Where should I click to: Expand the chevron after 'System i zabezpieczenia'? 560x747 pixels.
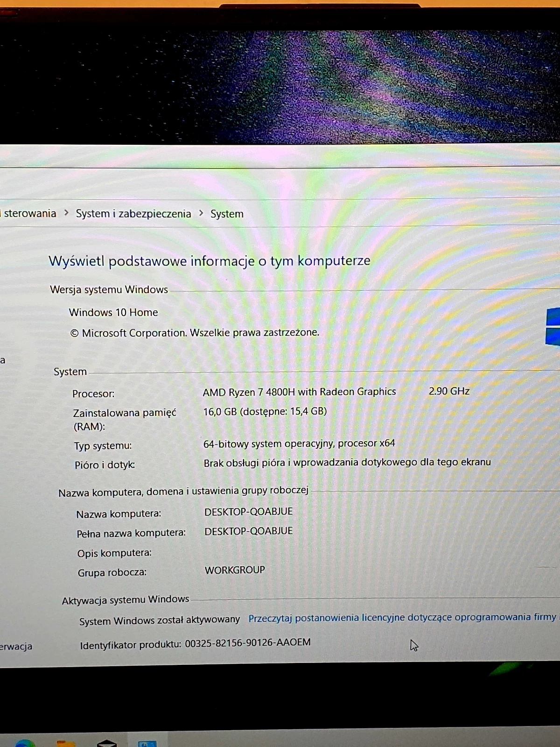[201, 213]
